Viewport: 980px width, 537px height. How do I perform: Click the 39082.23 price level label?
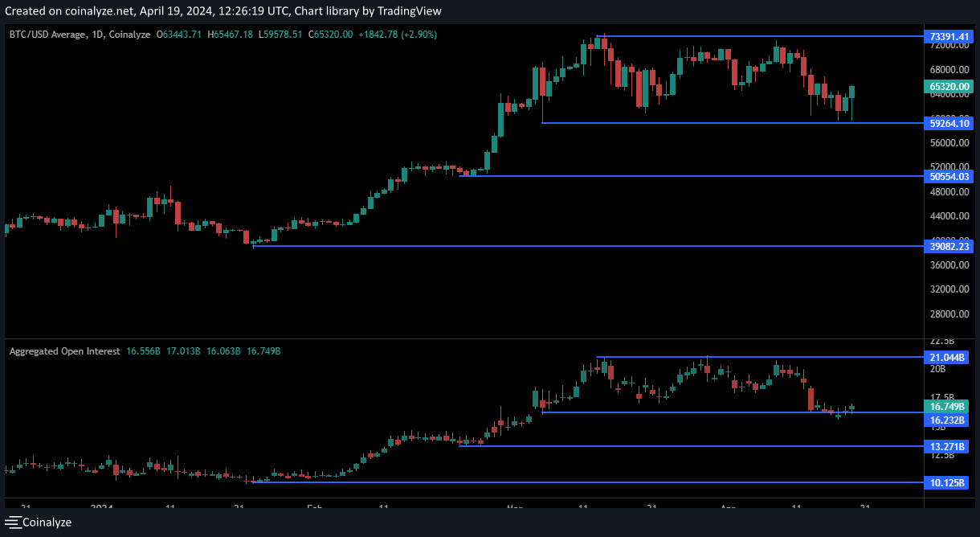(949, 247)
